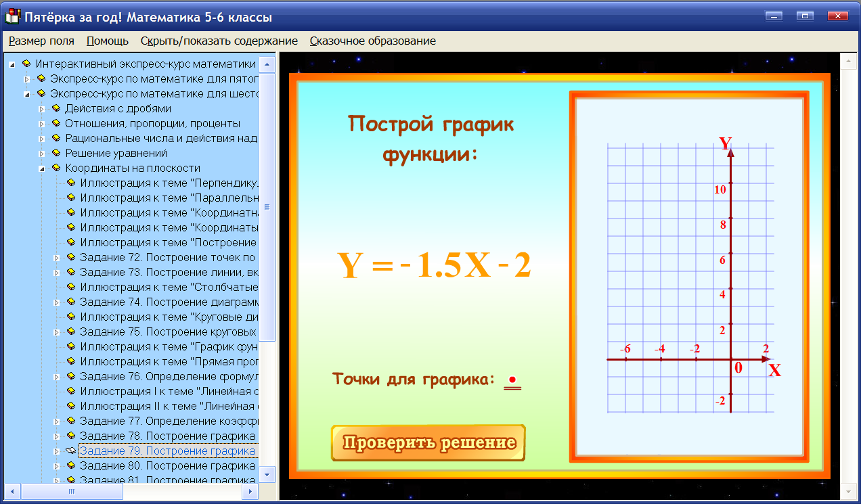Viewport: 861px width, 504px height.
Task: Open "Иллюстрация к теме 'Круговые ди...'" in the sidebar
Action: [156, 317]
